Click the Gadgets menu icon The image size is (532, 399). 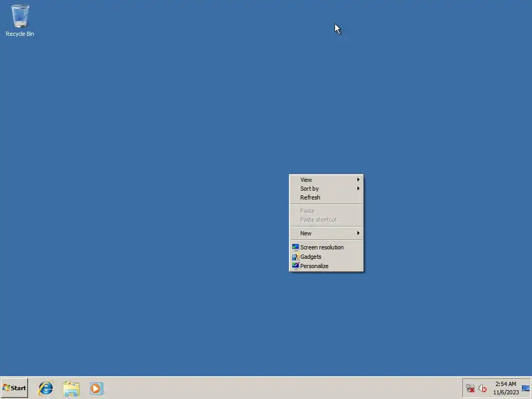click(x=296, y=257)
